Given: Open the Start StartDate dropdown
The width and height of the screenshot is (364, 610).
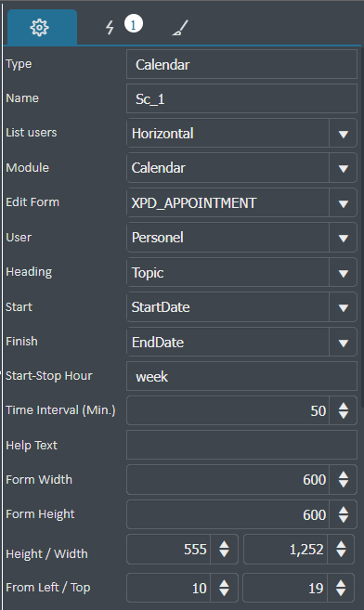Looking at the screenshot, I should point(343,307).
